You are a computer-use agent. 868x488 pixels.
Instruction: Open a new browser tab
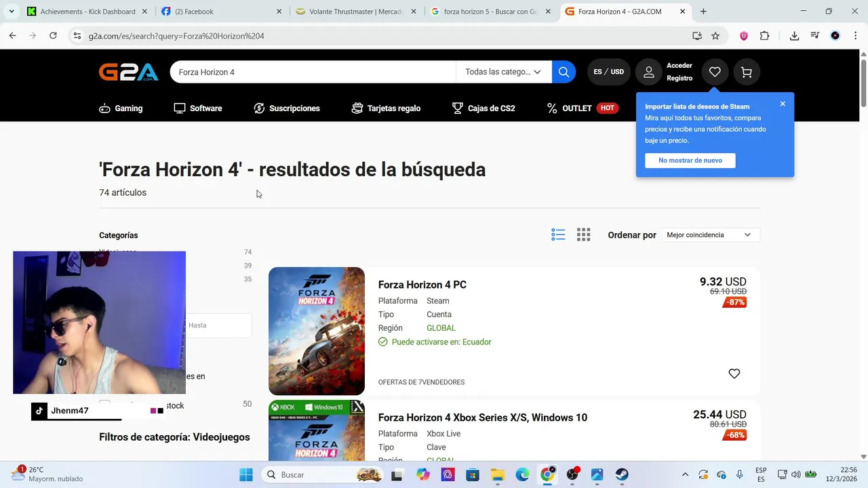pos(703,12)
